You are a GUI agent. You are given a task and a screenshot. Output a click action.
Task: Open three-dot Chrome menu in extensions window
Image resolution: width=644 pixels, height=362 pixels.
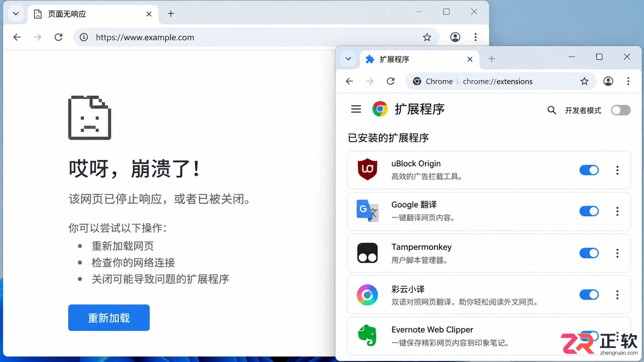tap(628, 81)
